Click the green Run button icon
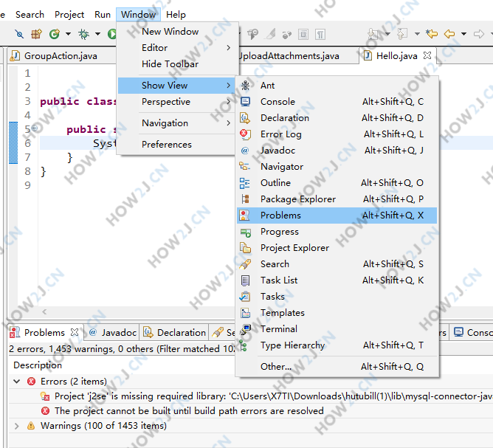The width and height of the screenshot is (493, 448). tap(112, 34)
